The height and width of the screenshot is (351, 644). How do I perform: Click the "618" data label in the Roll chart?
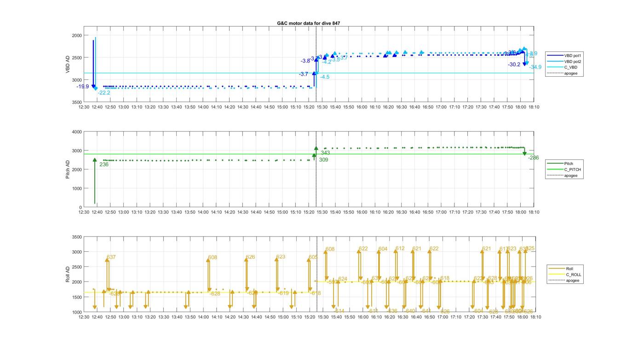tap(445, 278)
